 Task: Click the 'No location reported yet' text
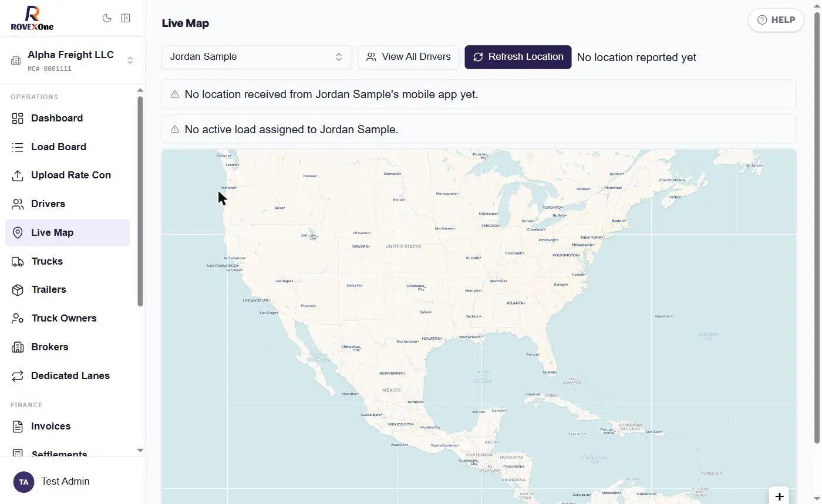click(636, 57)
